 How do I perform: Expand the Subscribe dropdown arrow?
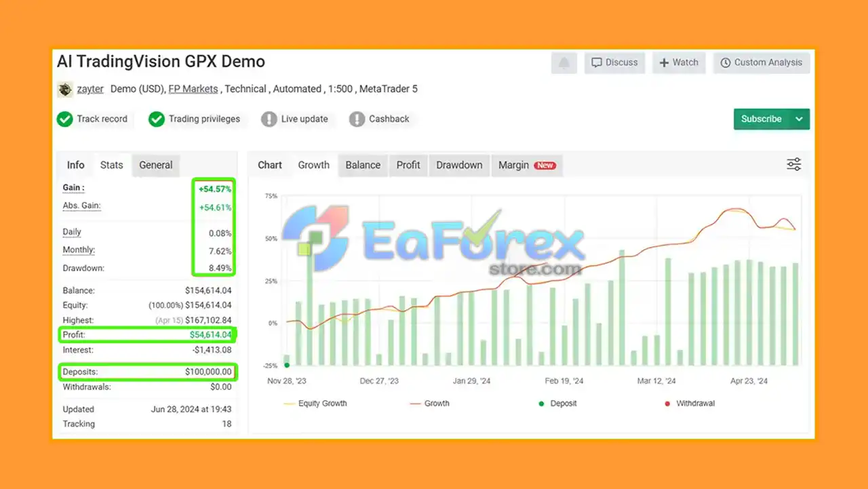coord(800,119)
